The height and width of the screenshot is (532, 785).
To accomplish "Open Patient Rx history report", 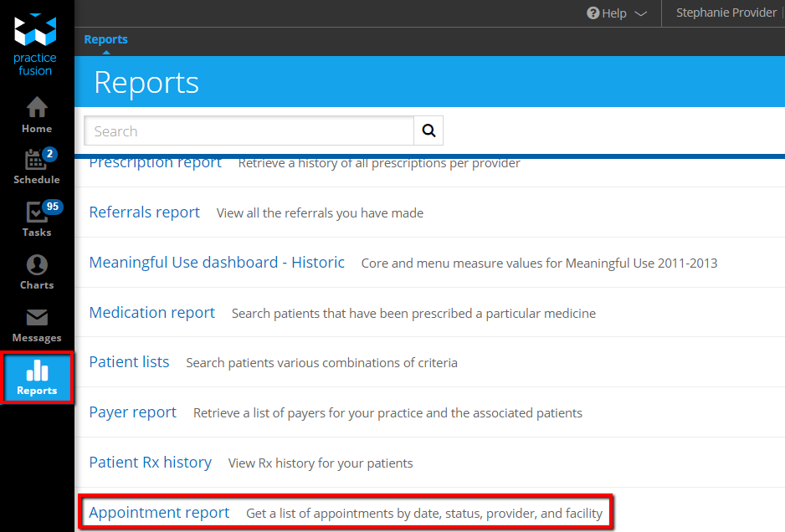I will [150, 463].
